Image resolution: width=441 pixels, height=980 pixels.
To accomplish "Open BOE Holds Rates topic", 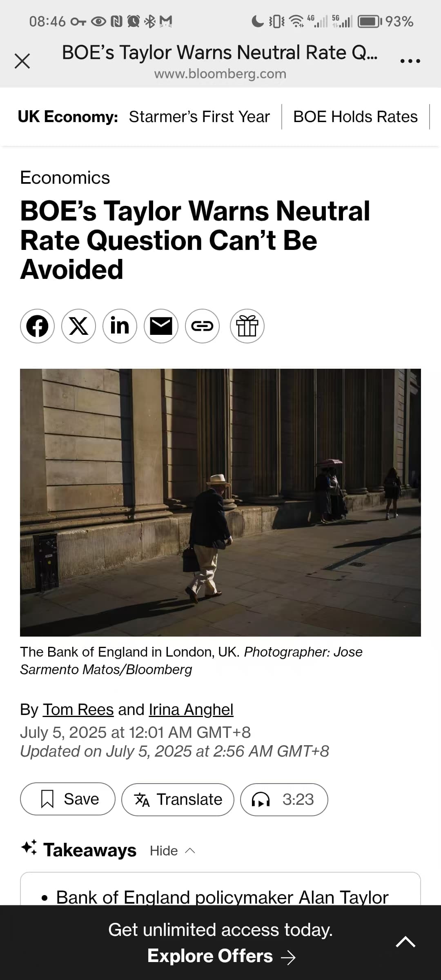I will 355,117.
